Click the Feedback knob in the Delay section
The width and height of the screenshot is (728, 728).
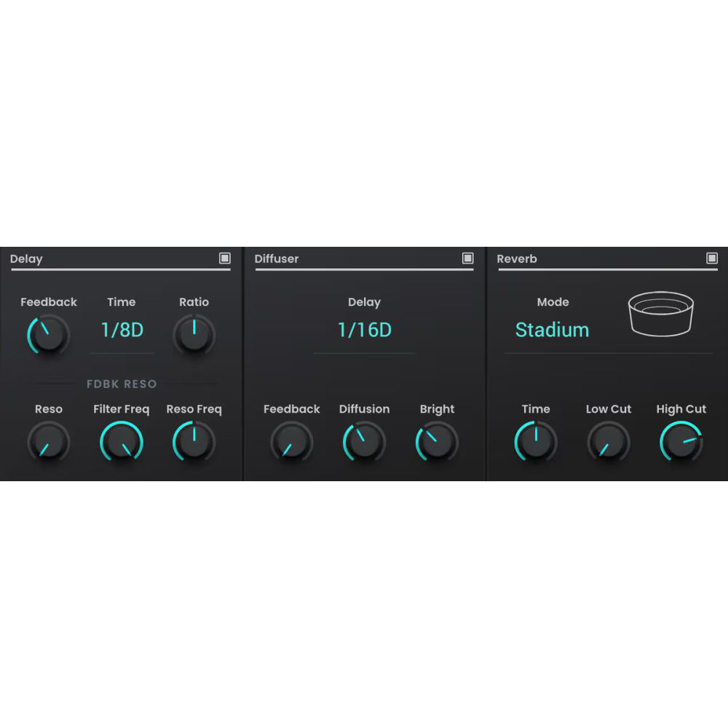[x=48, y=335]
